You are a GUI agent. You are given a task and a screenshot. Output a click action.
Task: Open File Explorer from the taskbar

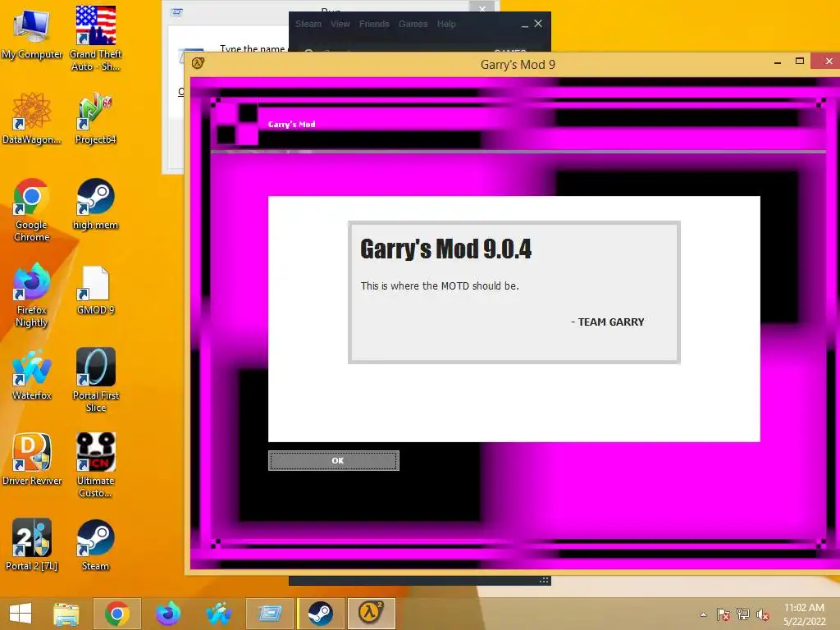click(x=66, y=614)
